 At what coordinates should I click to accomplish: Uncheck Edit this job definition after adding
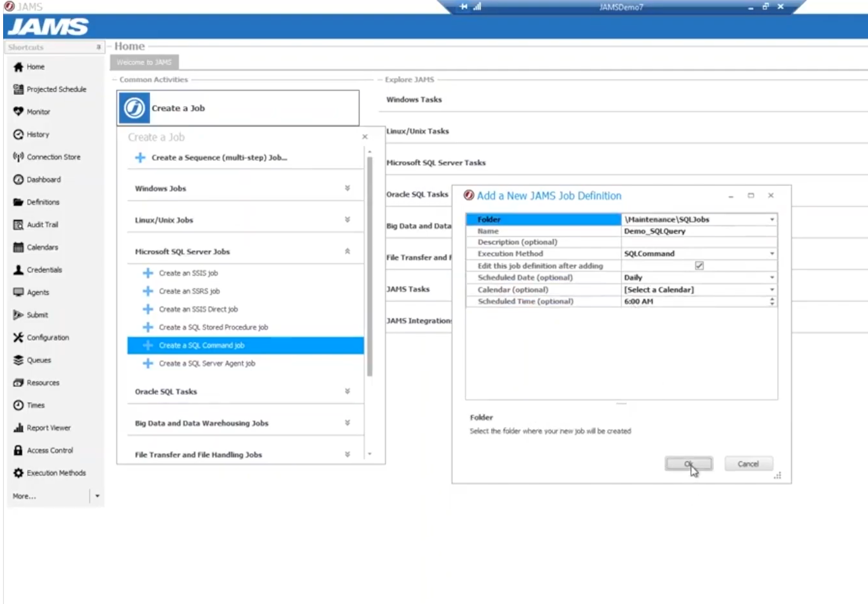(x=699, y=265)
